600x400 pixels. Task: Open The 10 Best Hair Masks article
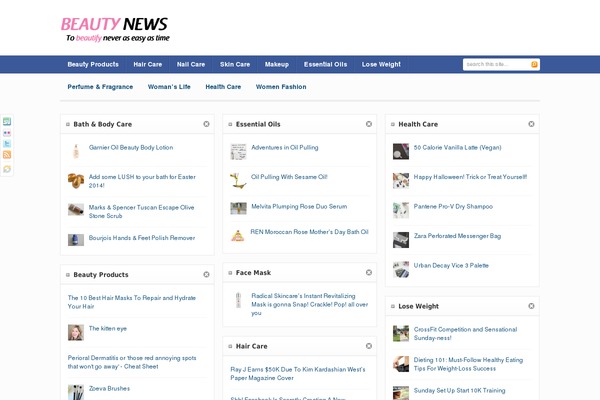coord(132,302)
